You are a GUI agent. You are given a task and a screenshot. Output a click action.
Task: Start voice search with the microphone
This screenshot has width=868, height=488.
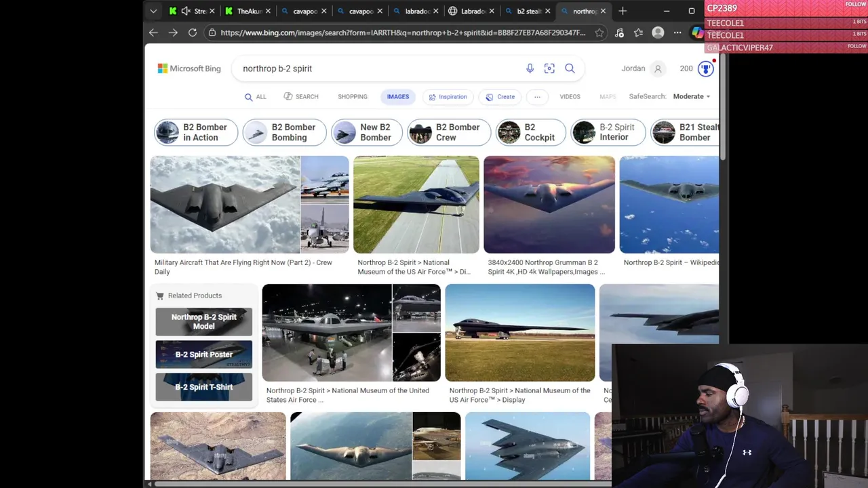pos(530,68)
